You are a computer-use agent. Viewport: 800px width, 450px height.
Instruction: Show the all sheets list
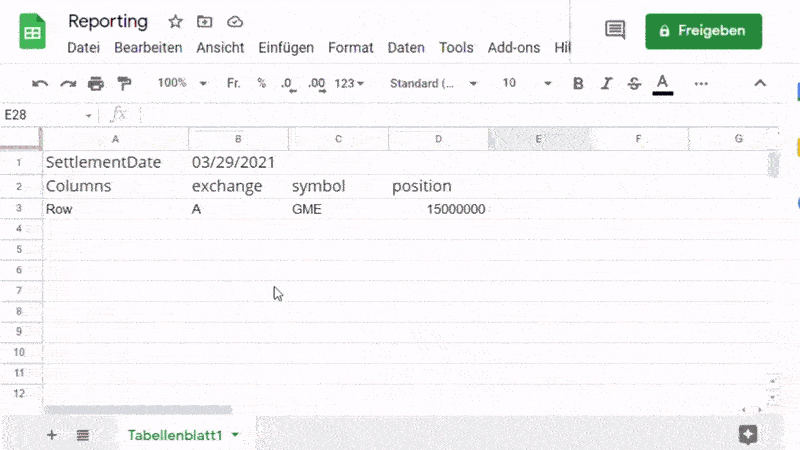(x=83, y=435)
